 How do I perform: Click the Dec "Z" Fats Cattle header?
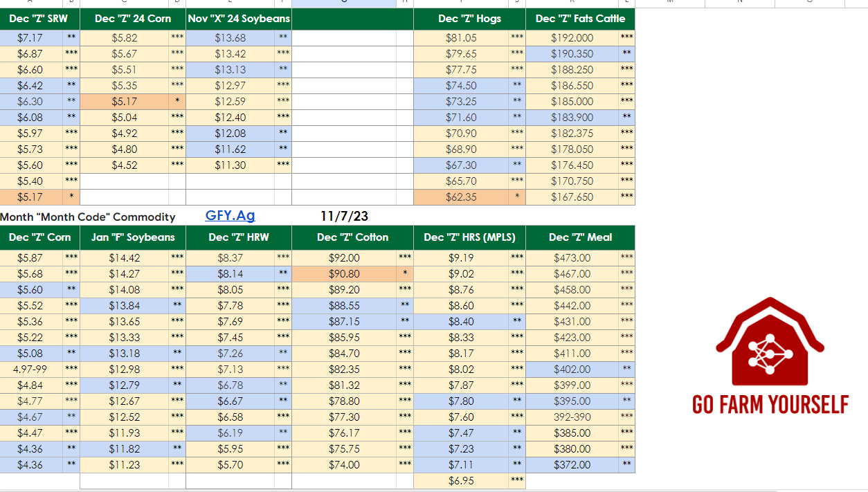tap(580, 19)
